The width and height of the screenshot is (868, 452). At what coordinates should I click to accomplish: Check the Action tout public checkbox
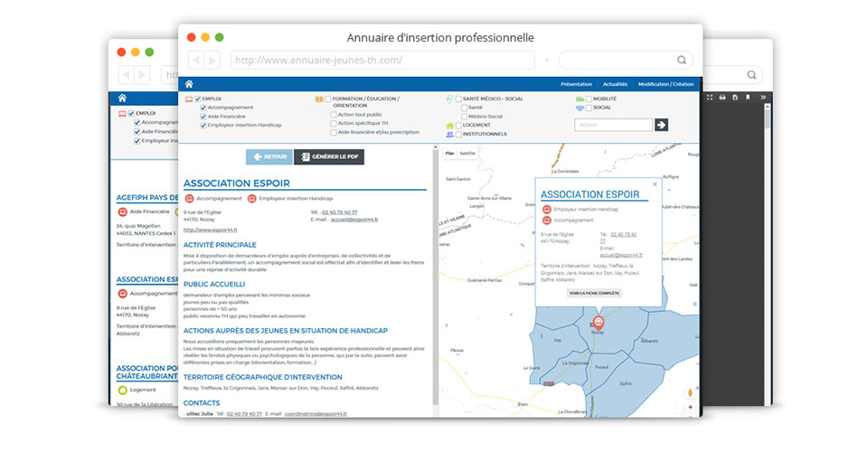pyautogui.click(x=334, y=115)
